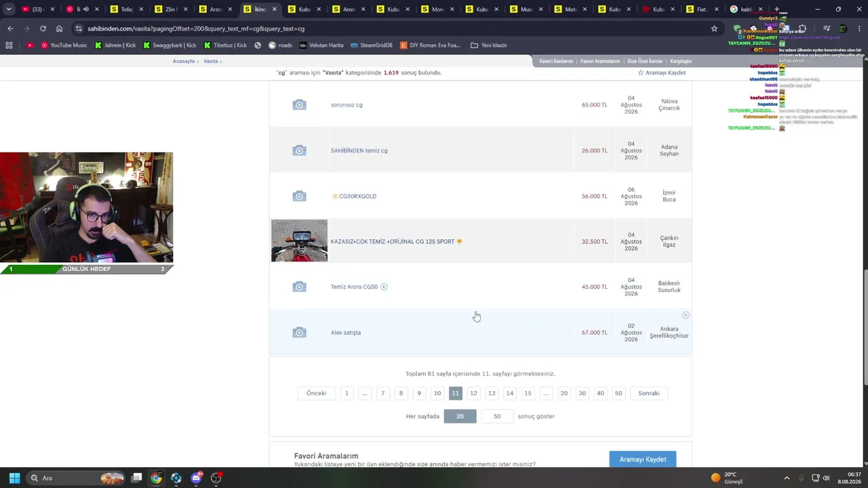Viewport: 868px width, 488px height.
Task: Expand the Yeni klasör bookmark folder
Action: click(x=489, y=45)
